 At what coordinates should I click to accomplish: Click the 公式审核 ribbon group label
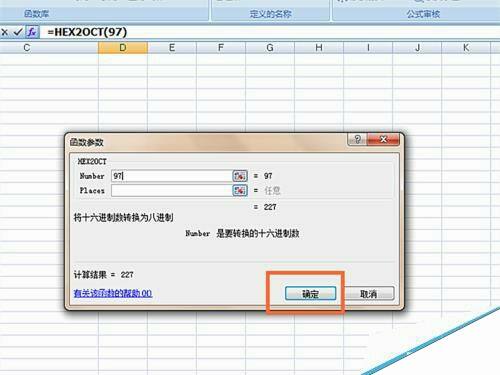(423, 14)
